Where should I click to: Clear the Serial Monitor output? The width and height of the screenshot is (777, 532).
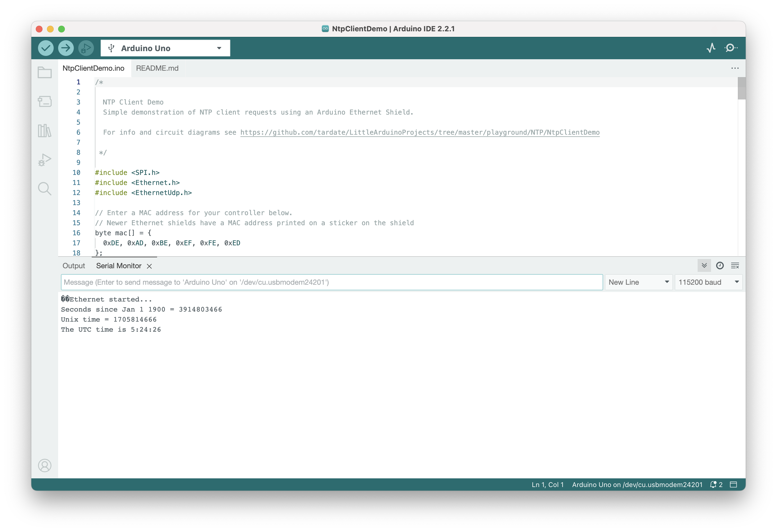click(x=735, y=266)
